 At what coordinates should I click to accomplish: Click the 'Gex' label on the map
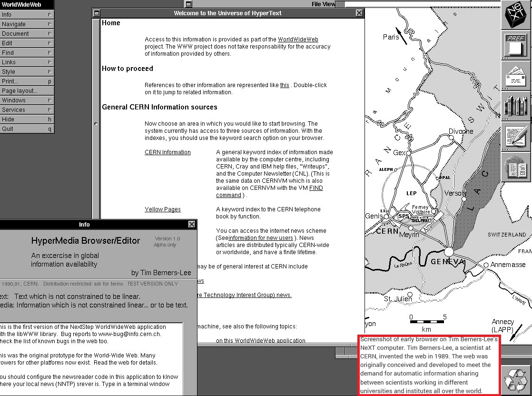click(x=399, y=153)
